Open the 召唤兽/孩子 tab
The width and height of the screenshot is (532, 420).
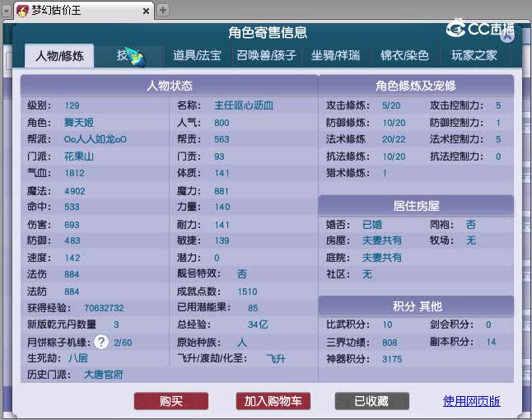click(266, 56)
